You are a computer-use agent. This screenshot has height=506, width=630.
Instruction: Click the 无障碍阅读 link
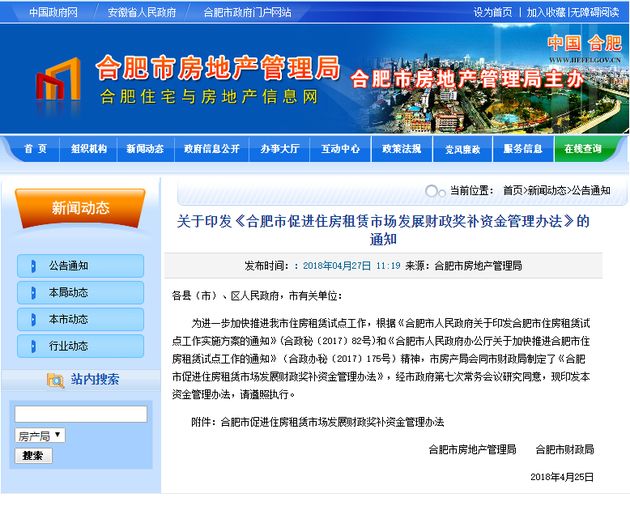pyautogui.click(x=595, y=12)
